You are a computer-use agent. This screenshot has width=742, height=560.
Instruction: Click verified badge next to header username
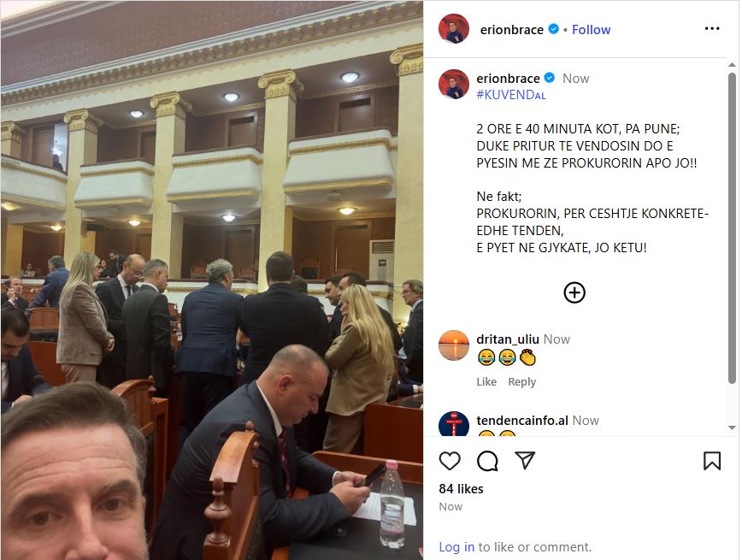click(553, 29)
